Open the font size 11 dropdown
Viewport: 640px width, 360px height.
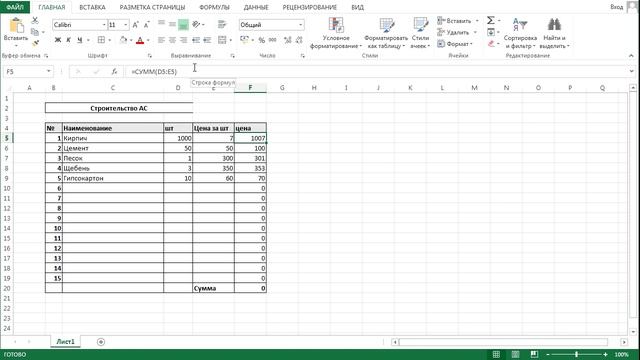coord(125,25)
